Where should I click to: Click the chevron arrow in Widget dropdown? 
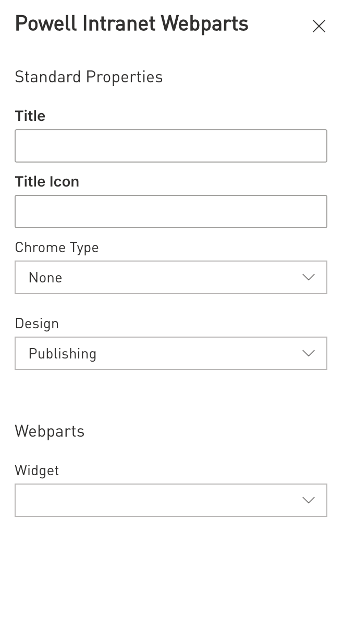[x=309, y=500]
